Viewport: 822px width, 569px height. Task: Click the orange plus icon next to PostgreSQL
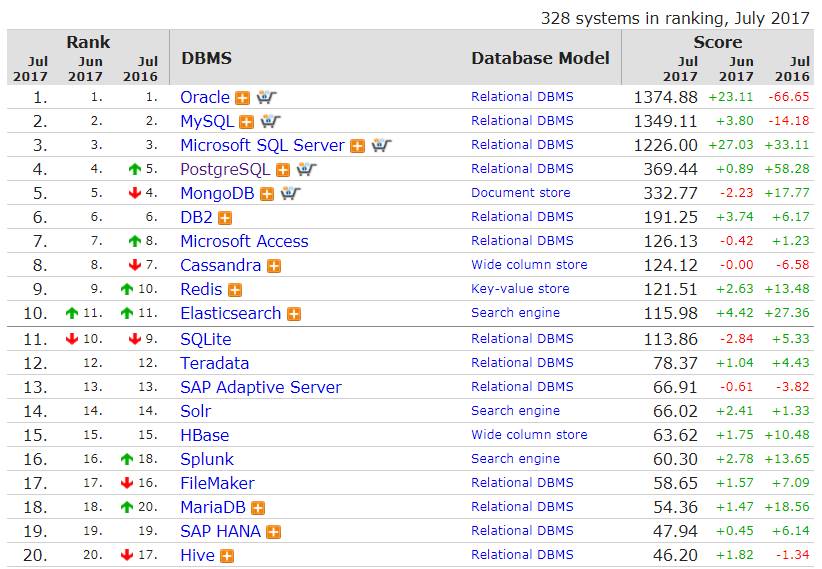283,170
